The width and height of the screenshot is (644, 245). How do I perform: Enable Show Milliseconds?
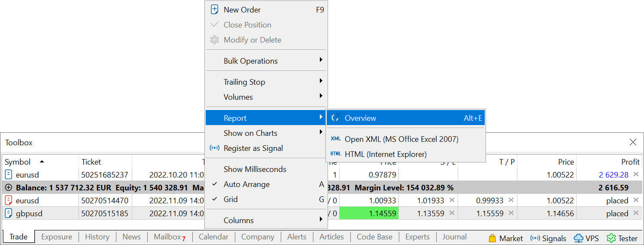(266, 169)
